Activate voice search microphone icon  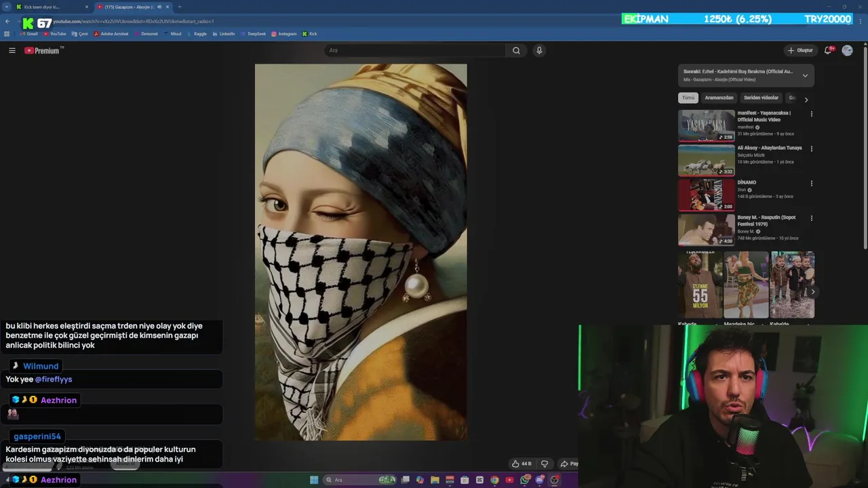[x=539, y=50]
